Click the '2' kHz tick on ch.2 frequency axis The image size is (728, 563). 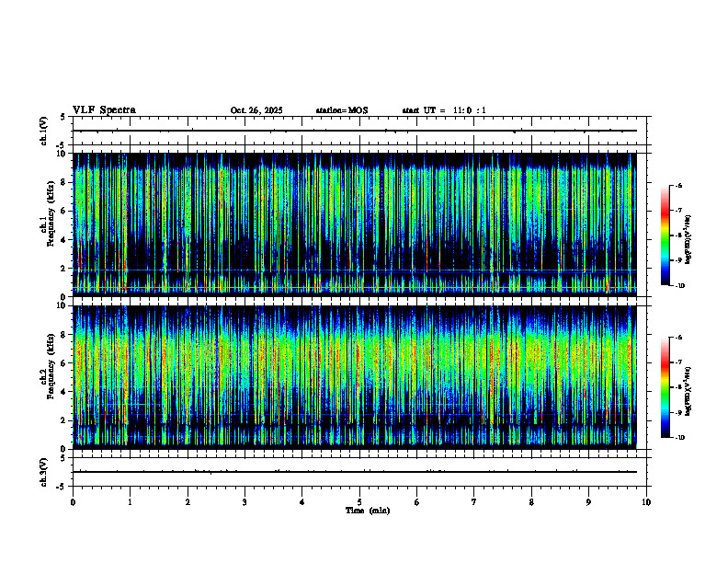tap(64, 420)
